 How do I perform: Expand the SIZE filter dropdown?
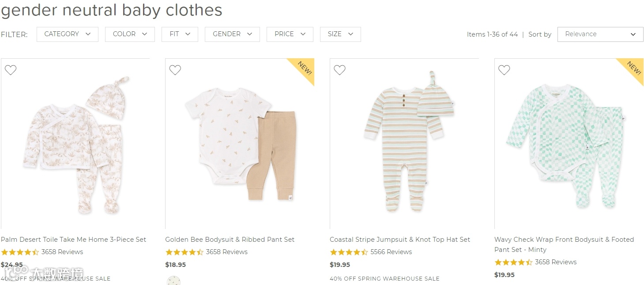tap(340, 34)
